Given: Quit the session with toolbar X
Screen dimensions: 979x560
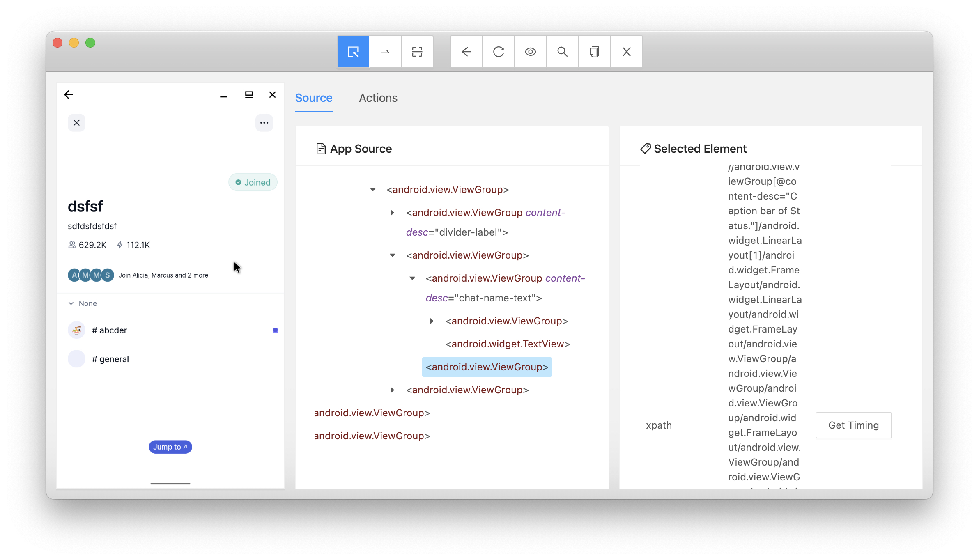Looking at the screenshot, I should pos(626,52).
